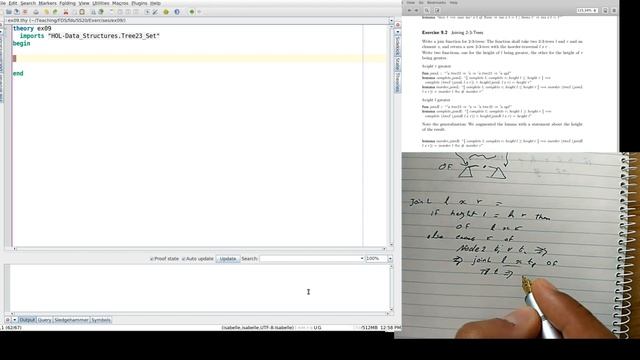Click the Update button

tap(228, 259)
